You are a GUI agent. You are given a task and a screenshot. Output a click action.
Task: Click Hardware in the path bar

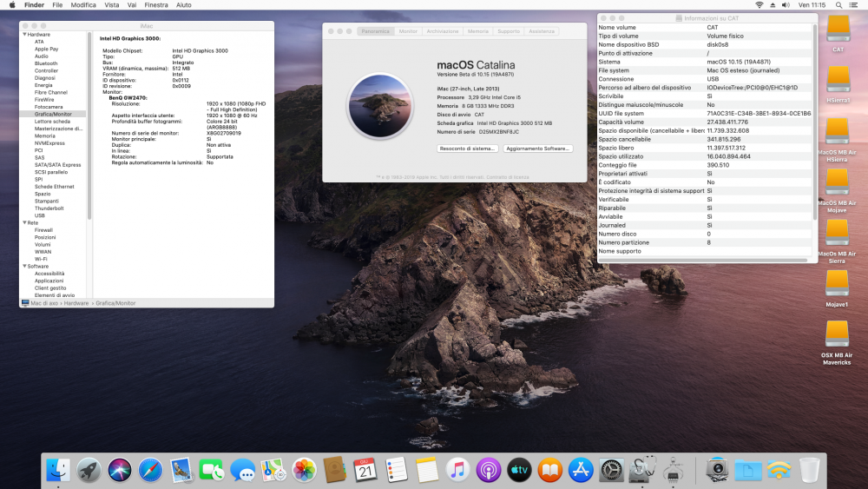point(76,303)
